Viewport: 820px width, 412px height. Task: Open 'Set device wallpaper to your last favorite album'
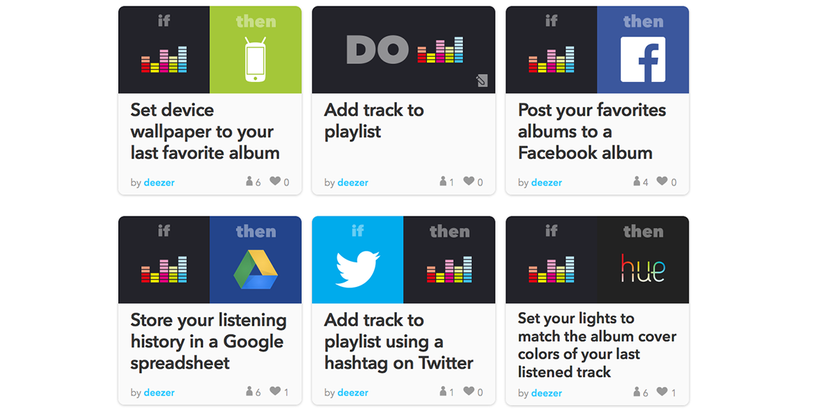(205, 131)
